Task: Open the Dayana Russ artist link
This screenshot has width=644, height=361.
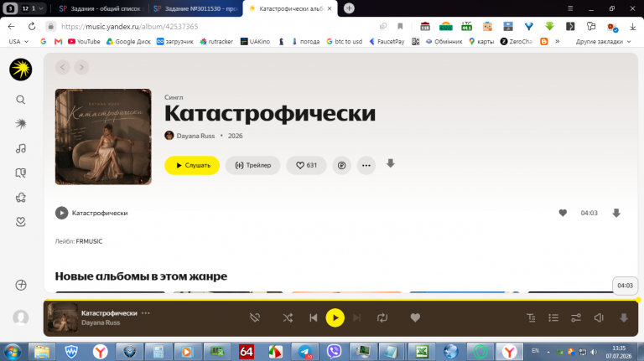Action: pyautogui.click(x=195, y=136)
